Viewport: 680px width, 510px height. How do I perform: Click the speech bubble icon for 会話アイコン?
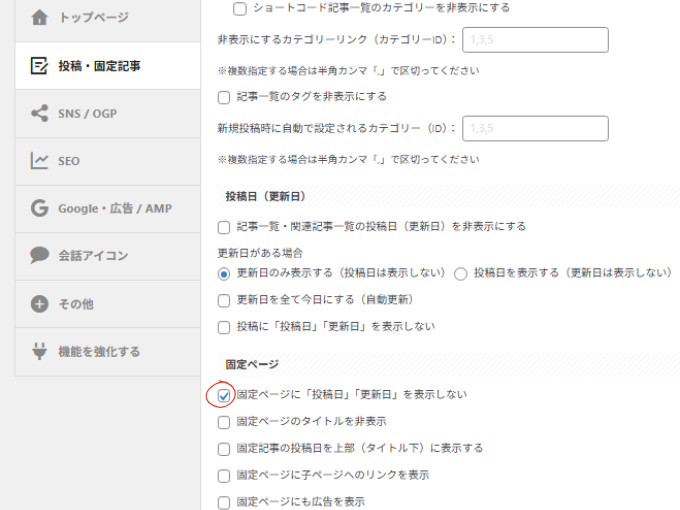point(39,255)
